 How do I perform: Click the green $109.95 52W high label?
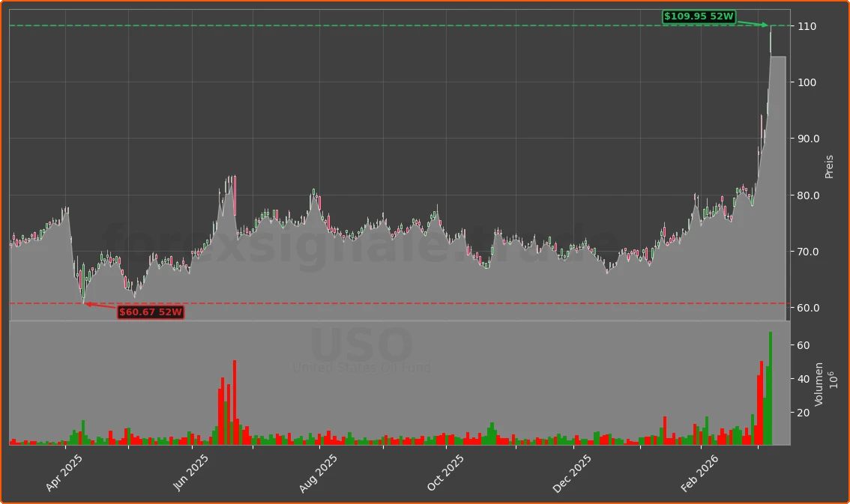pyautogui.click(x=699, y=16)
